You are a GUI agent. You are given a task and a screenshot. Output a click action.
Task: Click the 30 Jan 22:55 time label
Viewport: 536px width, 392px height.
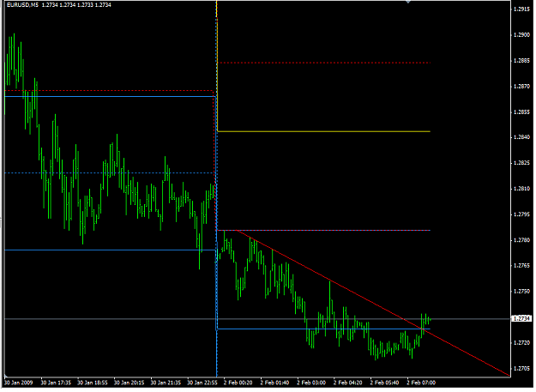pos(202,383)
